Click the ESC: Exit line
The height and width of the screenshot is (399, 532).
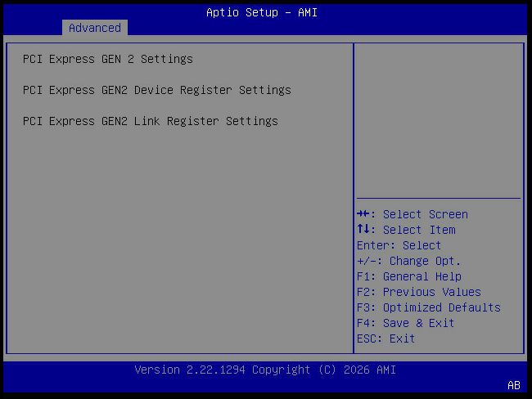(385, 339)
